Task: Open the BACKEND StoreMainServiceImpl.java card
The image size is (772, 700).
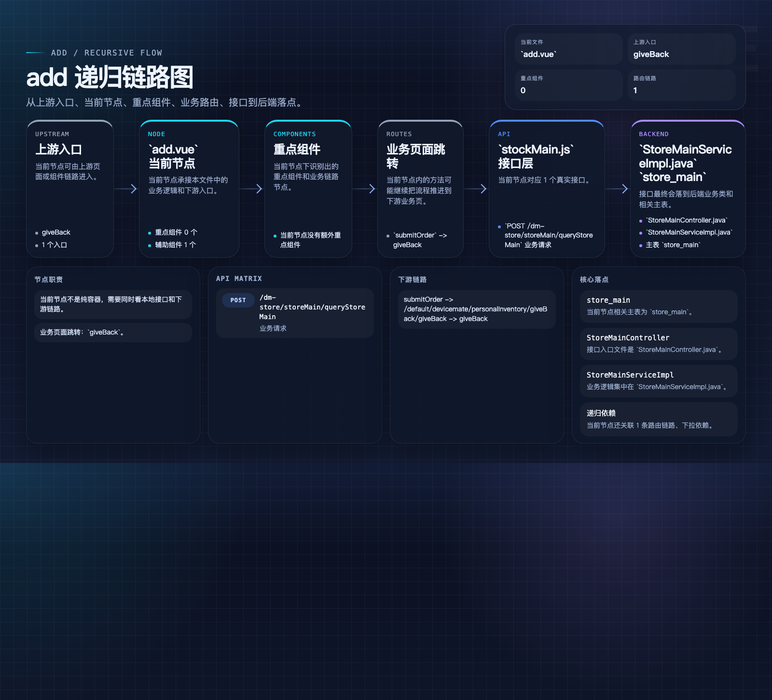Action: tap(688, 189)
